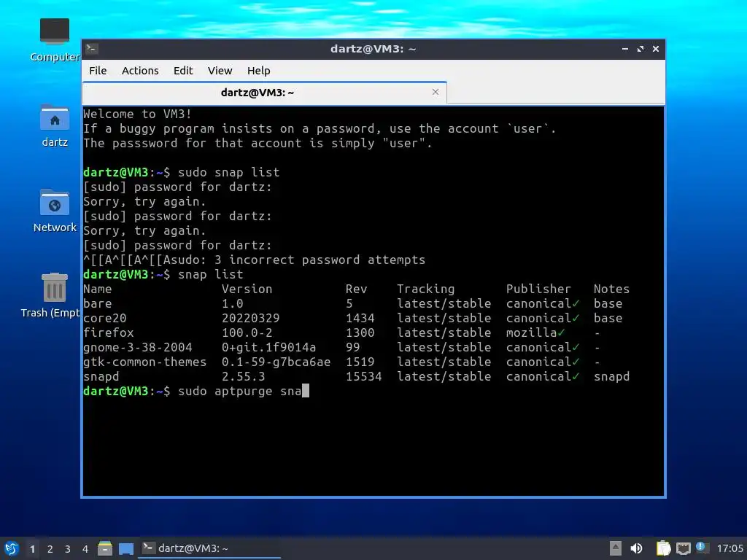747x560 pixels.
Task: Click the revision '1434'
Action: pos(360,318)
